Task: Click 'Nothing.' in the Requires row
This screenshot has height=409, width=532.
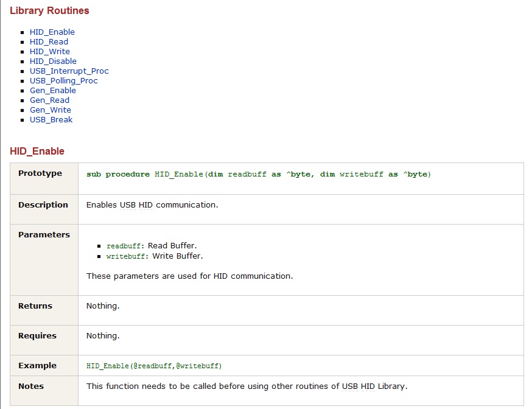Action: pyautogui.click(x=103, y=336)
